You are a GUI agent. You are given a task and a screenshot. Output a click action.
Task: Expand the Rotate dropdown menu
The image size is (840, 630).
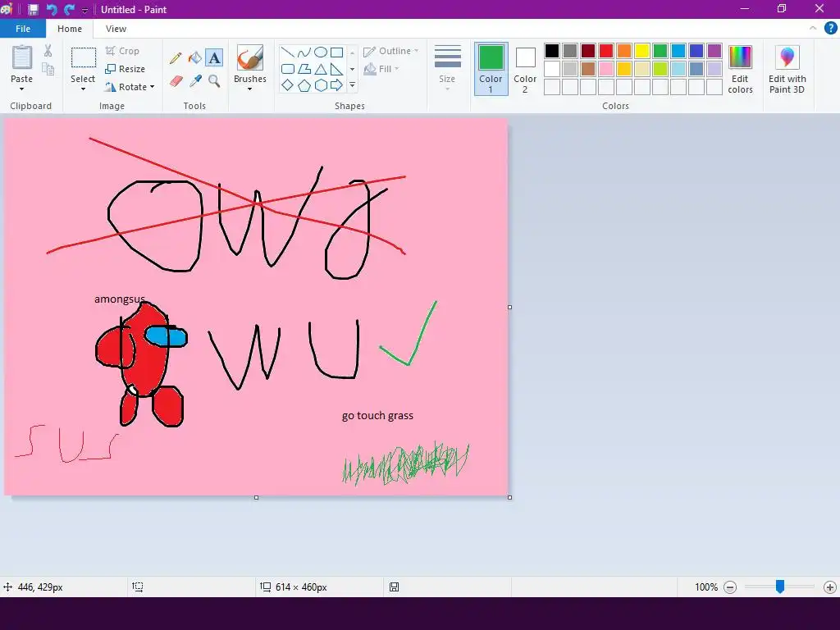pyautogui.click(x=152, y=87)
